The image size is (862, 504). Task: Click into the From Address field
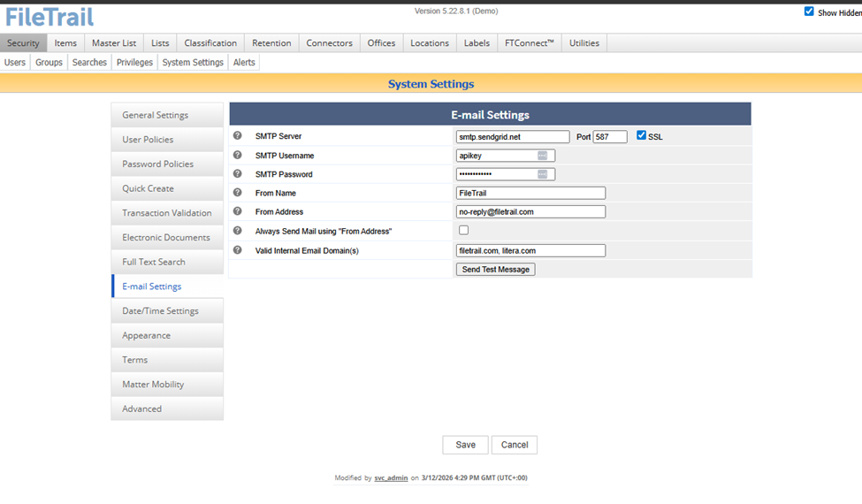point(530,211)
